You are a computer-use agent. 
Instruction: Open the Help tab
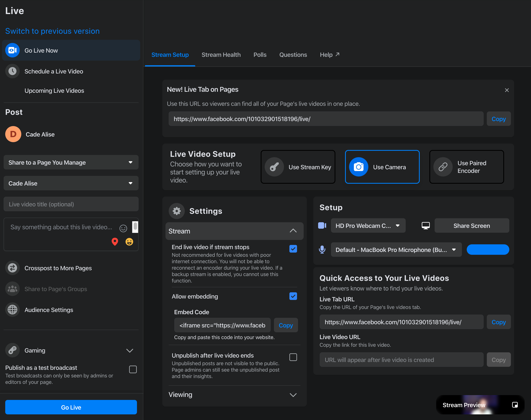pyautogui.click(x=330, y=55)
